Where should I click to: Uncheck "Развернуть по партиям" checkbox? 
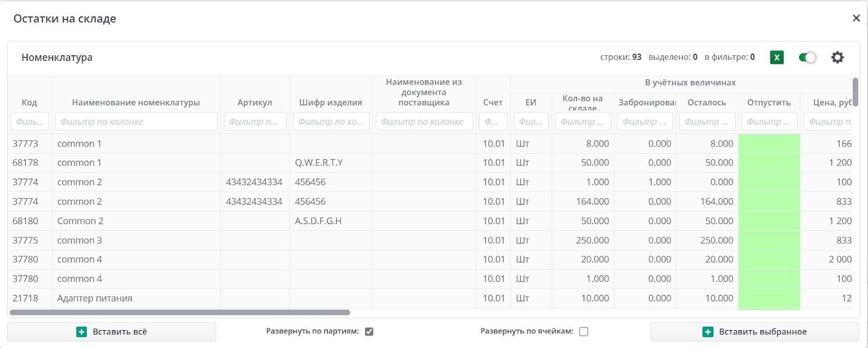coord(369,331)
